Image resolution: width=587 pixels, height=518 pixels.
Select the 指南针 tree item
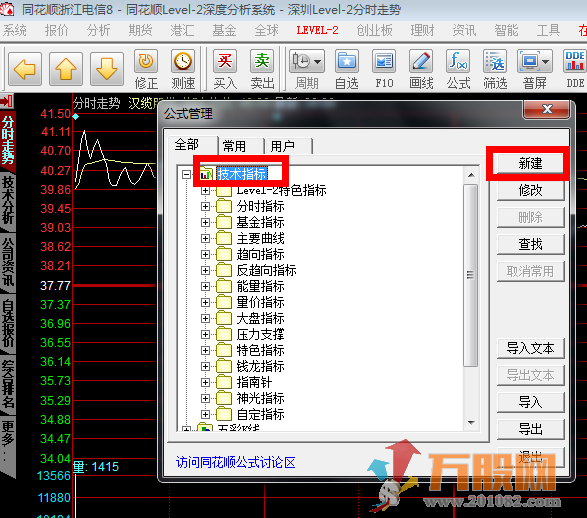254,383
